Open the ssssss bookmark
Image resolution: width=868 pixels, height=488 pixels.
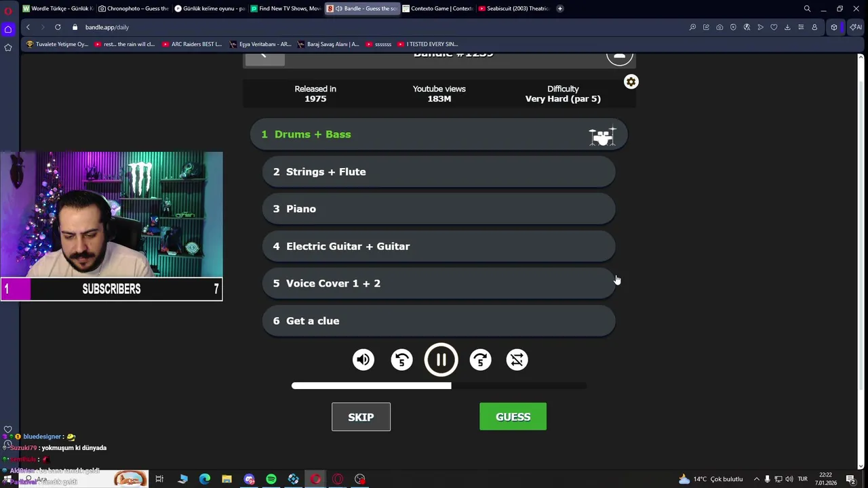point(378,44)
